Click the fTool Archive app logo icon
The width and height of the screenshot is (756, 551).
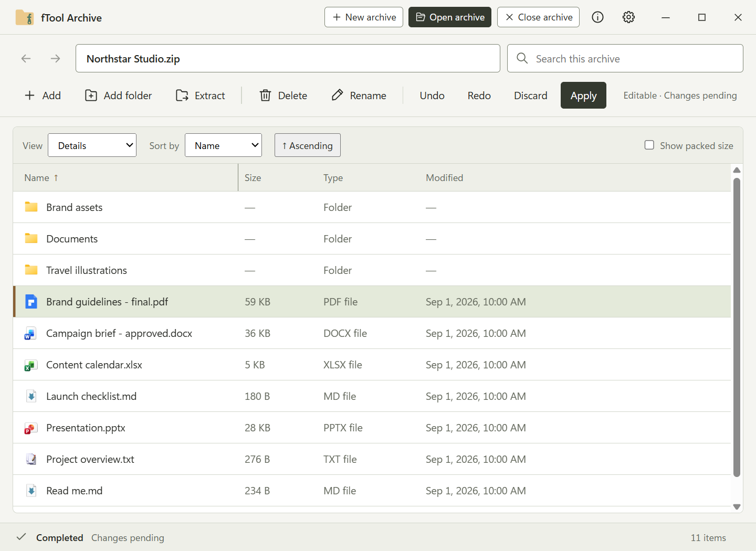point(25,17)
